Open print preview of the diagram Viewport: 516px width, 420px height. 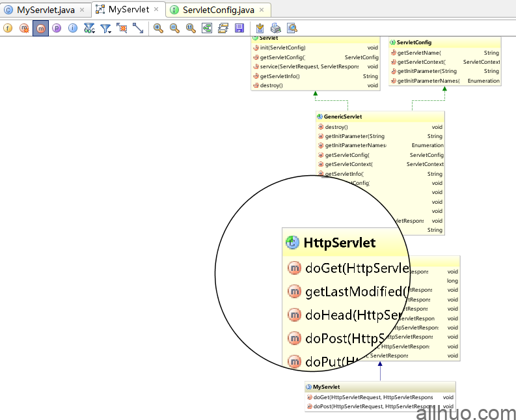point(292,28)
